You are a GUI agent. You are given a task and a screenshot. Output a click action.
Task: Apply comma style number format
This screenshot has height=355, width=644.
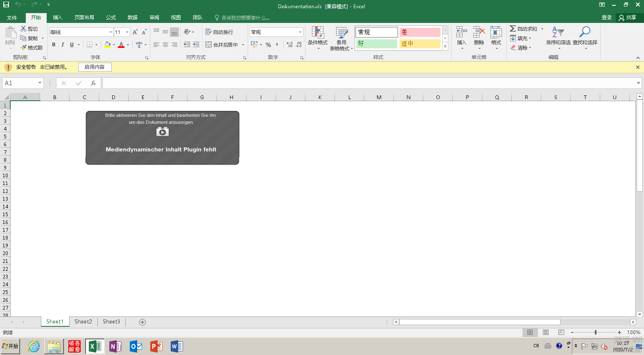(x=277, y=45)
